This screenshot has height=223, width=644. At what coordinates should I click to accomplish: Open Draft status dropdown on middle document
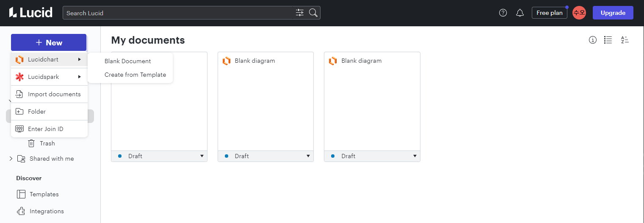pyautogui.click(x=308, y=156)
